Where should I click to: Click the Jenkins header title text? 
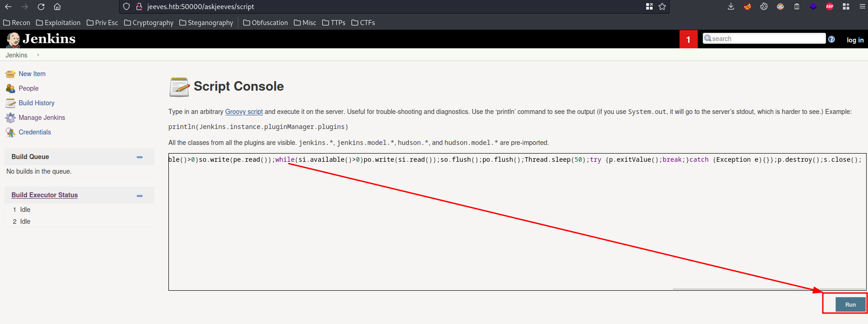(x=49, y=39)
